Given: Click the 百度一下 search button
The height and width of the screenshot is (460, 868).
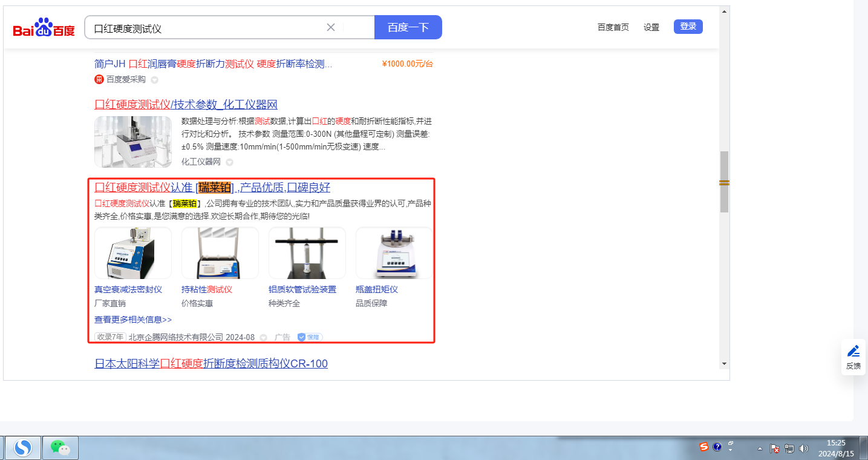Looking at the screenshot, I should click(408, 27).
